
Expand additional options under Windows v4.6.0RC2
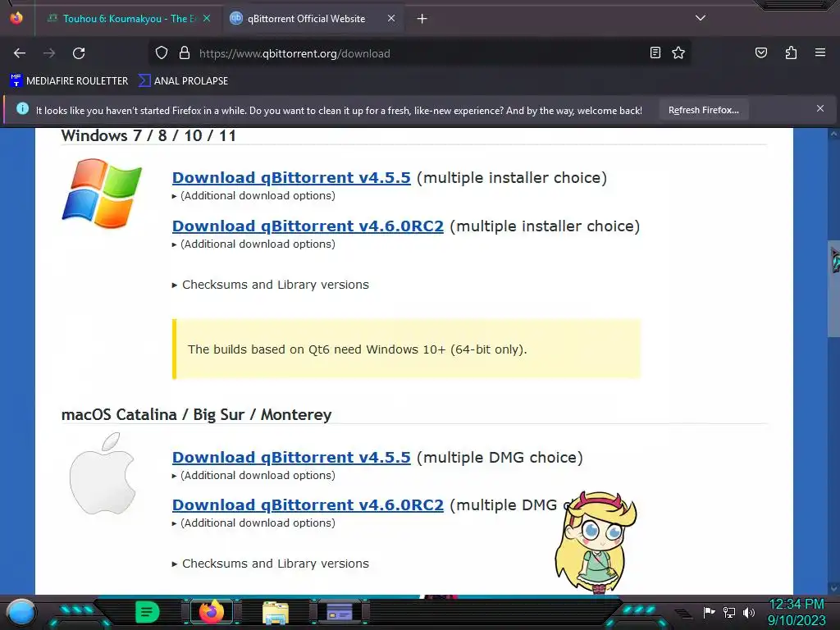[x=254, y=244]
